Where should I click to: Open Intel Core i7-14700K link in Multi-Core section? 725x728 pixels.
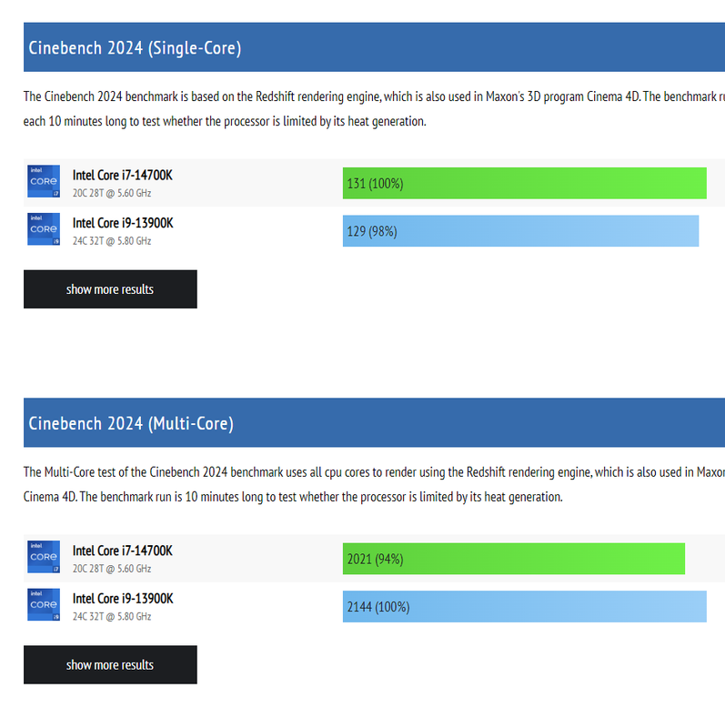123,551
